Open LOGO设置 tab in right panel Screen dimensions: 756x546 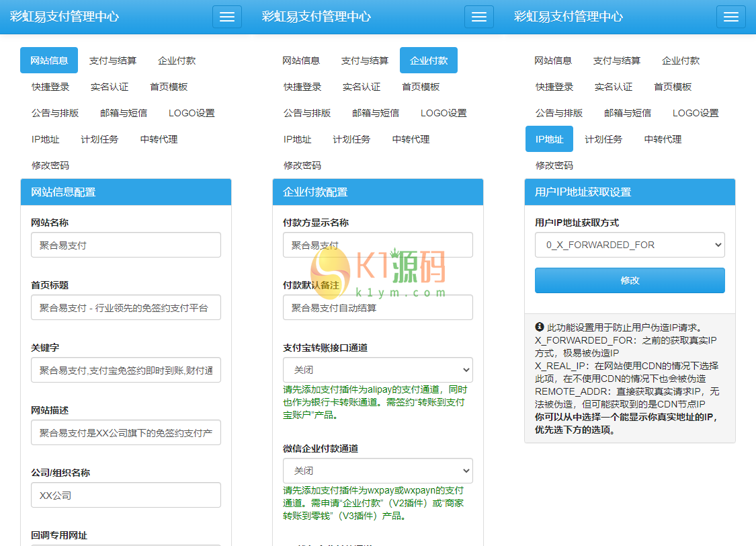click(696, 113)
